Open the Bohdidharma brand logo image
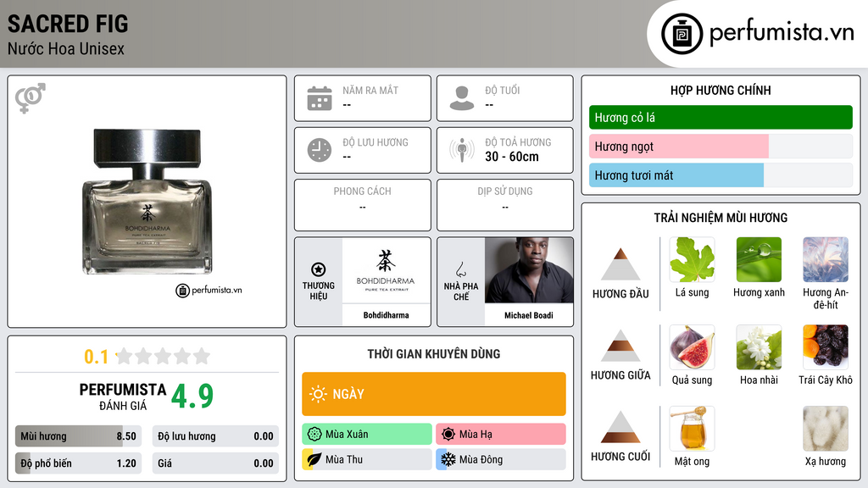 (x=386, y=270)
